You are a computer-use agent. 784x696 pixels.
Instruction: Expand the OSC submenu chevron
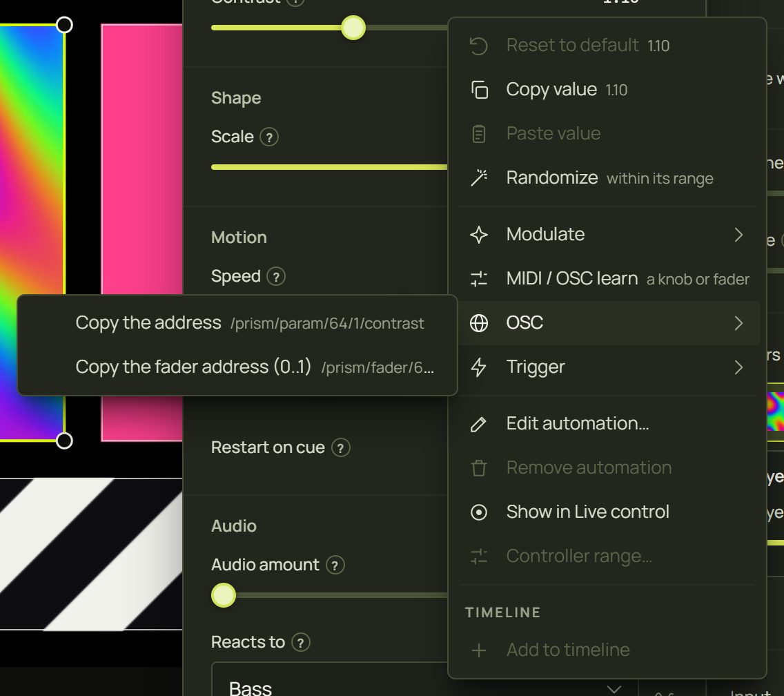(x=738, y=323)
